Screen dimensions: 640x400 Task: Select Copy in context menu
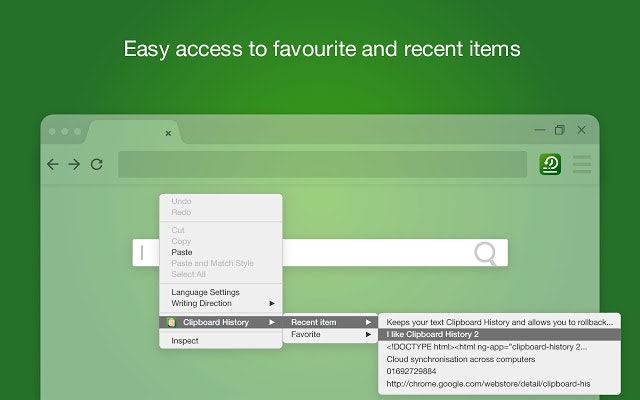181,241
